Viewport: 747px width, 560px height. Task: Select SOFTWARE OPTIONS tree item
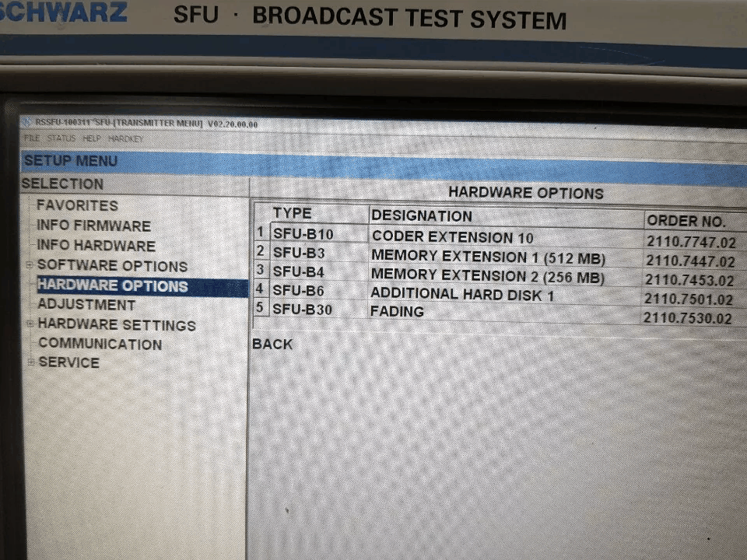(x=112, y=265)
